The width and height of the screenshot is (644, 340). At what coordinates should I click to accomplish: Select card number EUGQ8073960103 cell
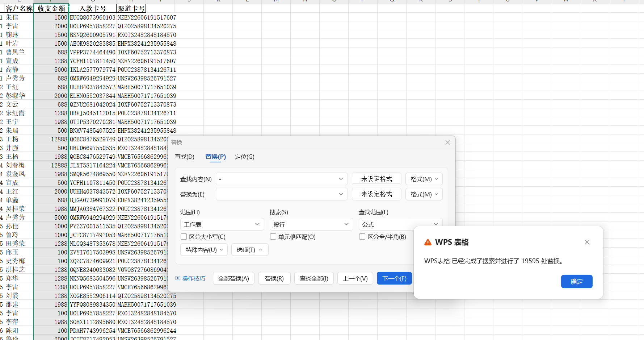[93, 17]
